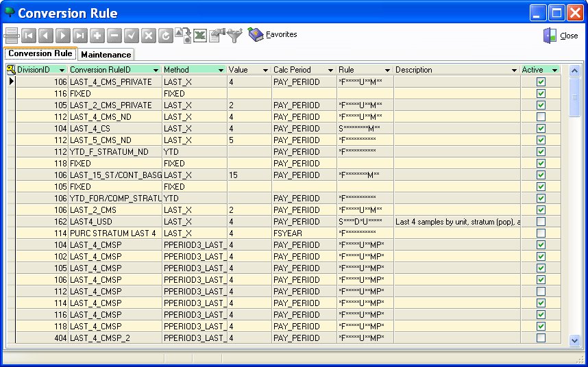Go to the next record
Image resolution: width=588 pixels, height=367 pixels.
[x=63, y=36]
